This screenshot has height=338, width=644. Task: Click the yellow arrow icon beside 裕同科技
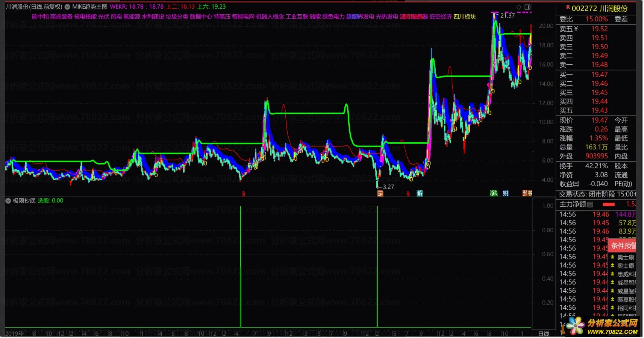point(612,308)
